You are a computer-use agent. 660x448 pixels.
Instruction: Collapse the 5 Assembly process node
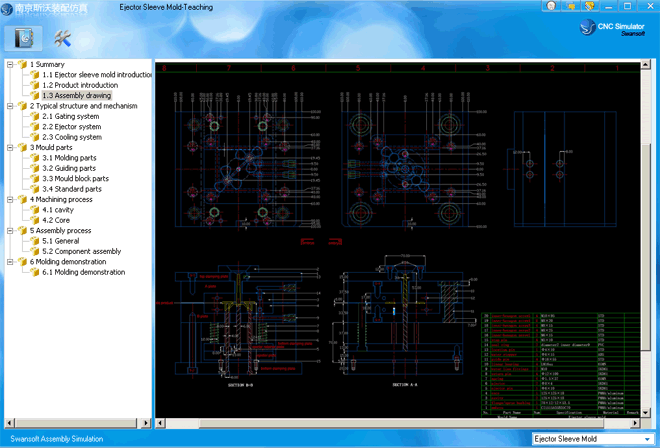[x=10, y=230]
